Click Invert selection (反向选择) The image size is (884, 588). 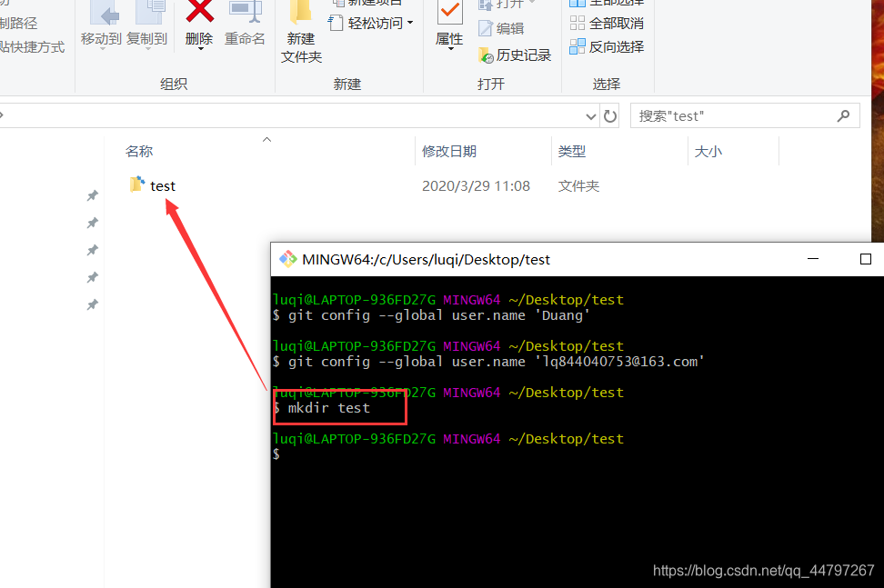(x=607, y=46)
